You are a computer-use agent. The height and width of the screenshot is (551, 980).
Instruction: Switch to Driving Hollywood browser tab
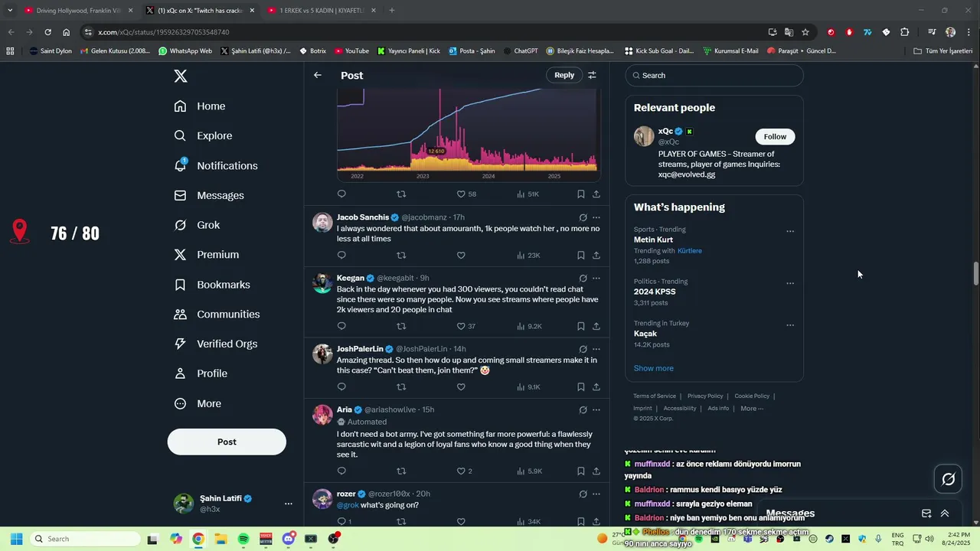(x=78, y=11)
